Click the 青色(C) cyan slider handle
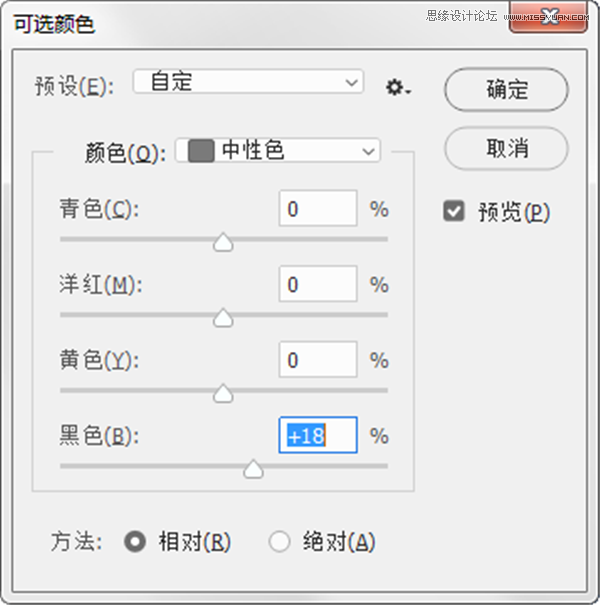The width and height of the screenshot is (600, 605). click(x=223, y=242)
